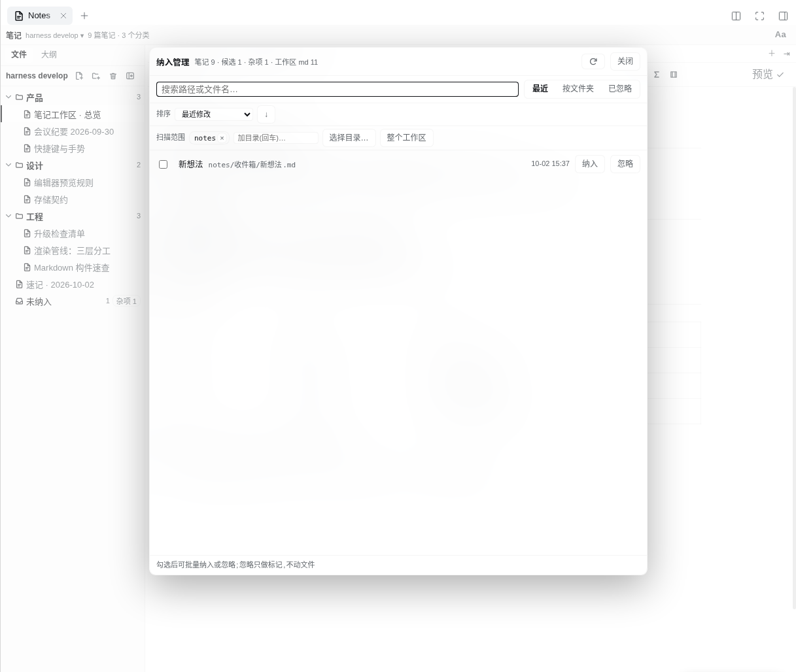The width and height of the screenshot is (796, 672).
Task: Open note 渲染管线：三层分工
Action: pyautogui.click(x=73, y=250)
